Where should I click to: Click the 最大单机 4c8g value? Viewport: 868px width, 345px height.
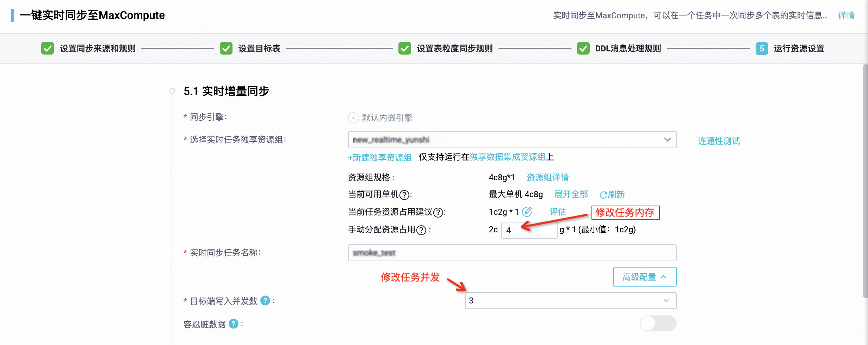click(x=516, y=194)
